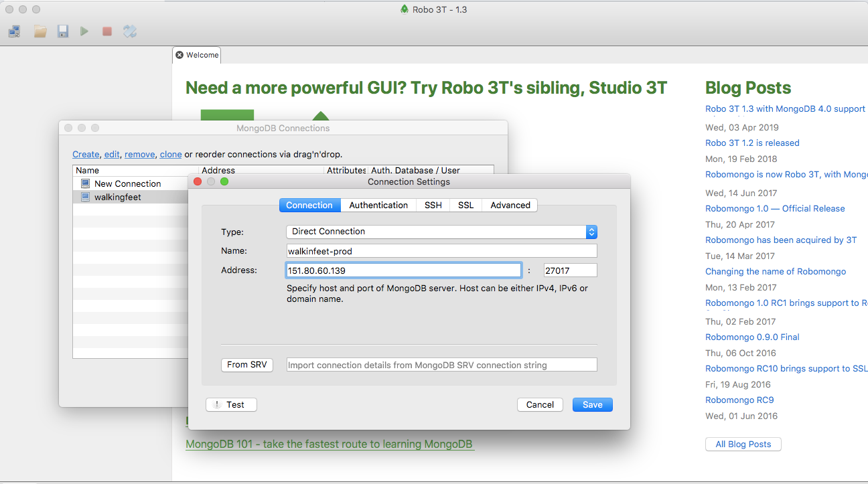Click the All Blog Posts button
Viewport: 868px width, 484px height.
(x=743, y=444)
